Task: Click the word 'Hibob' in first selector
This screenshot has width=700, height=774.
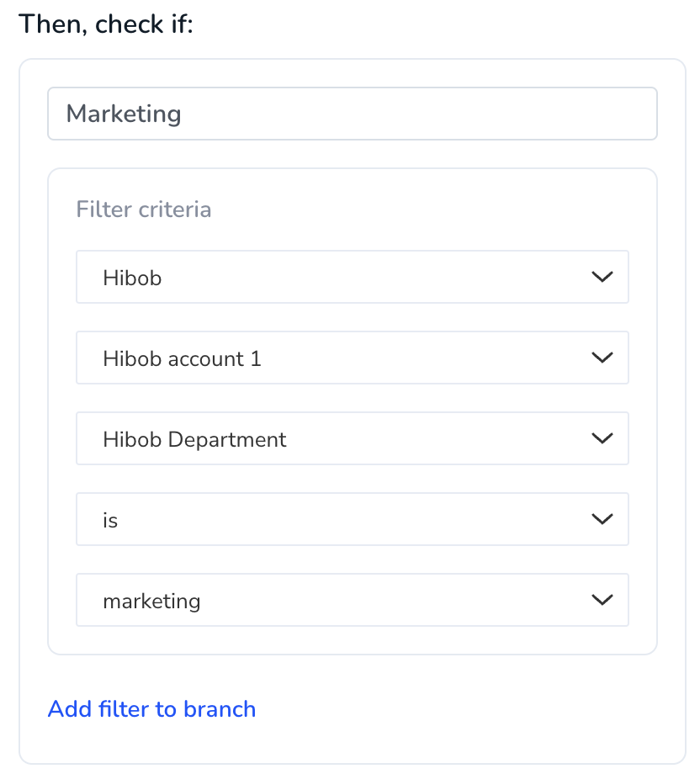Action: [x=132, y=278]
